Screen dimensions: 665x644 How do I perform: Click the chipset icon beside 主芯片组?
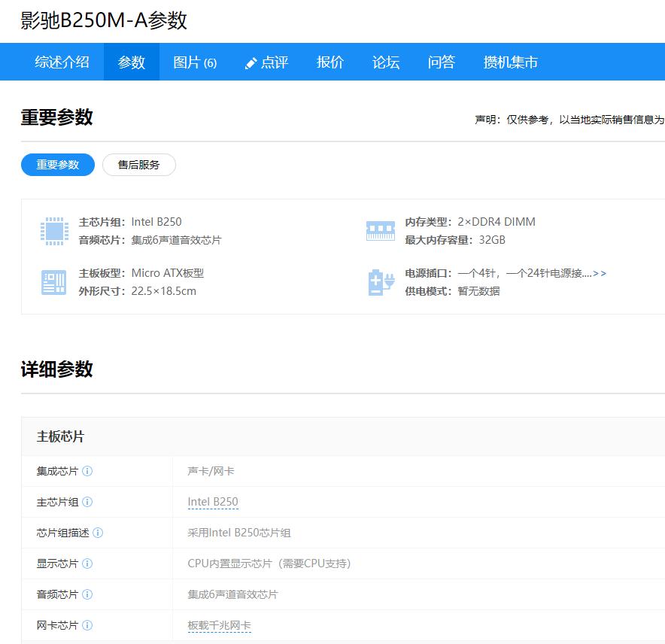54,231
